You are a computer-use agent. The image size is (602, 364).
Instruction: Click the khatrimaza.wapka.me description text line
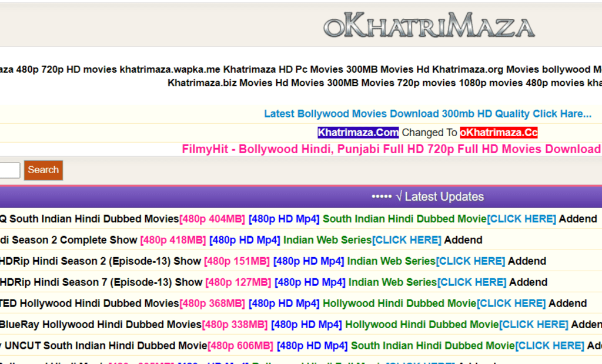click(x=301, y=69)
